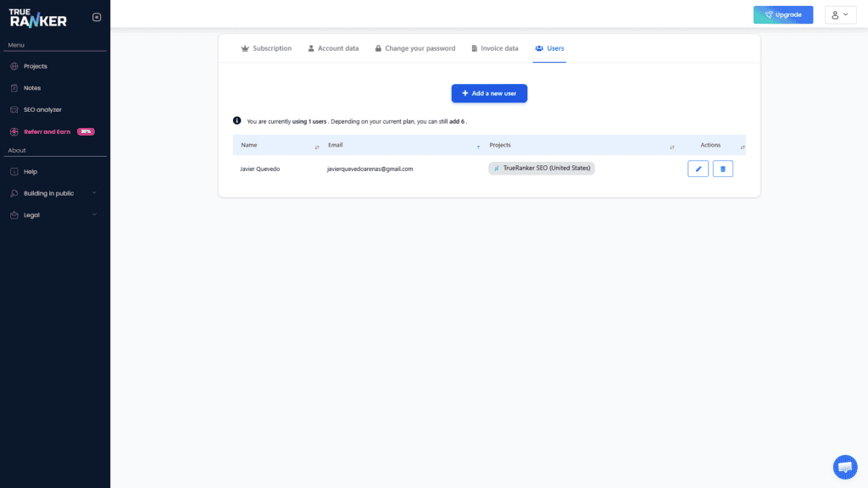Viewport: 868px width, 488px height.
Task: Select the TrueRanker SEO (United States) project chip
Action: 541,169
